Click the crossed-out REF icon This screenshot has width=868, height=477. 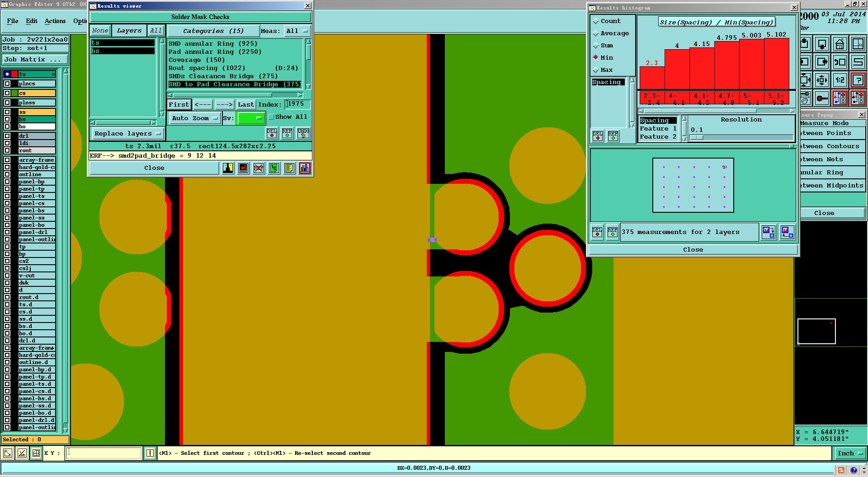coord(259,168)
